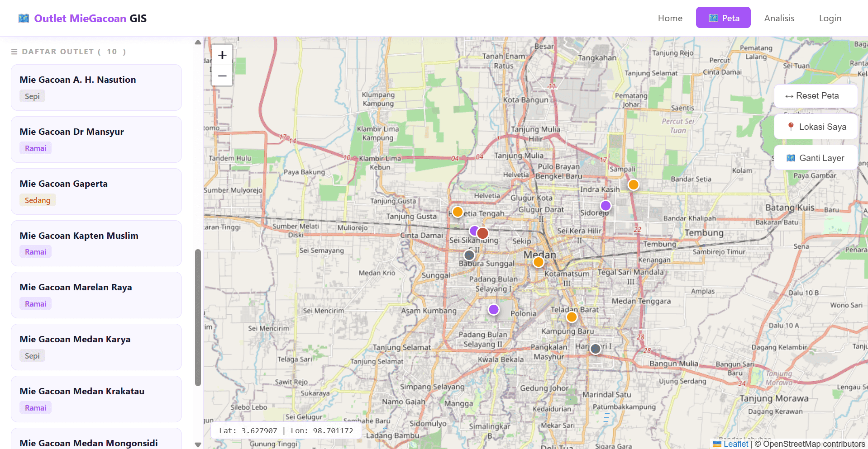
Task: Zoom out on the map
Action: 222,76
